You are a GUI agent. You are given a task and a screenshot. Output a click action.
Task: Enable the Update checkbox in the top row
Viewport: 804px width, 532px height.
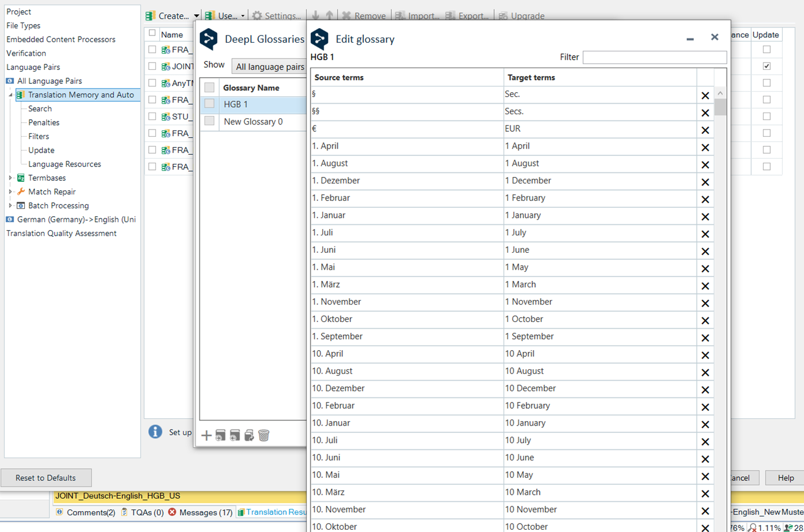click(x=766, y=50)
